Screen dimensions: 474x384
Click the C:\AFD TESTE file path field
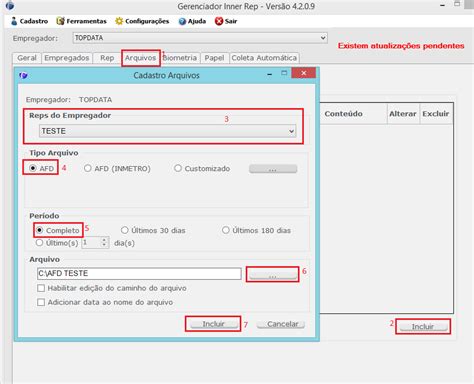139,273
